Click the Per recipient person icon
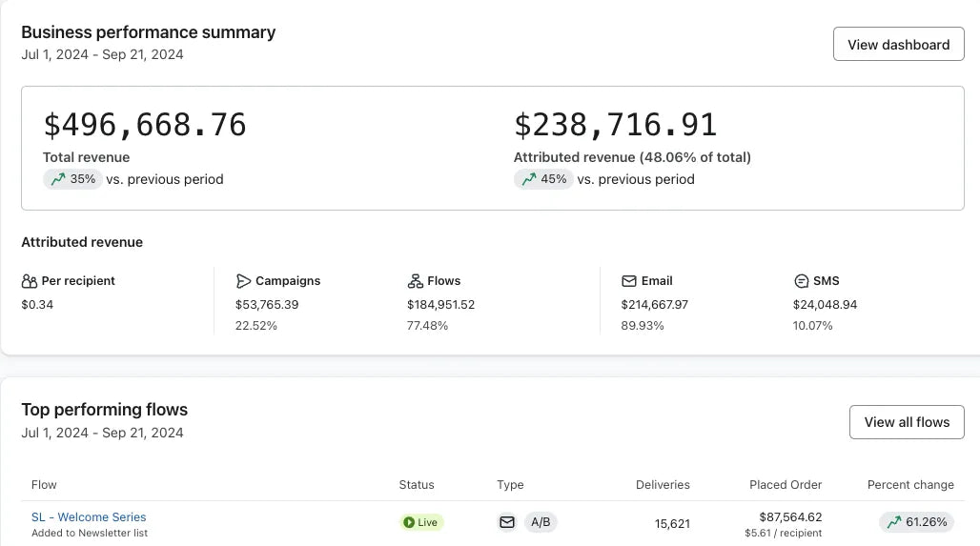The height and width of the screenshot is (546, 980). [x=30, y=281]
